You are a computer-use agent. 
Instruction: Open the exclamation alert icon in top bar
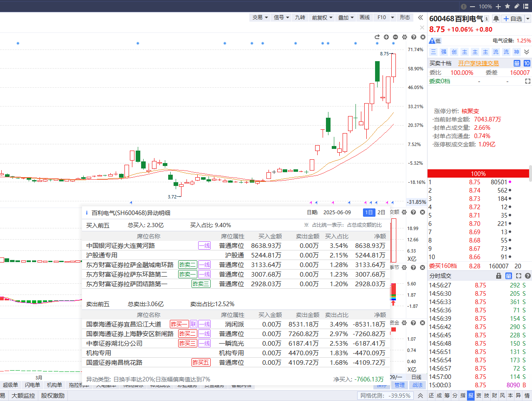click(464, 6)
